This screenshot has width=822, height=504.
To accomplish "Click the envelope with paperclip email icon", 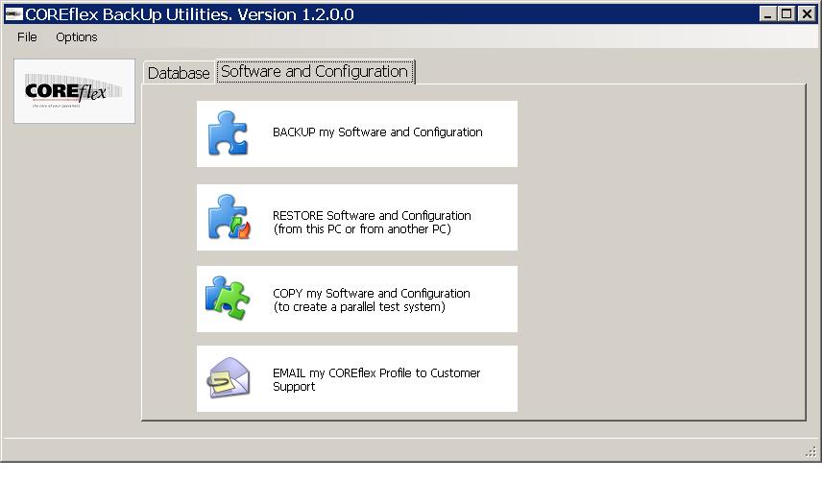I will point(228,377).
